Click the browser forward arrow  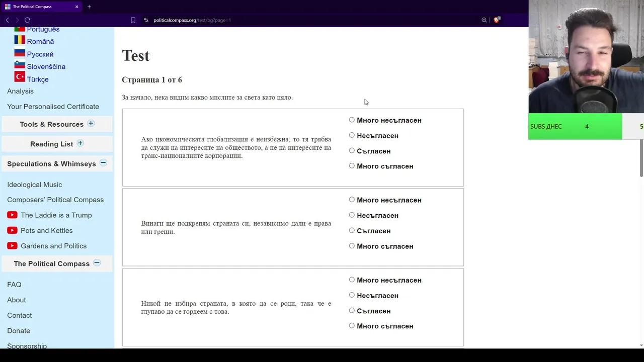point(17,20)
